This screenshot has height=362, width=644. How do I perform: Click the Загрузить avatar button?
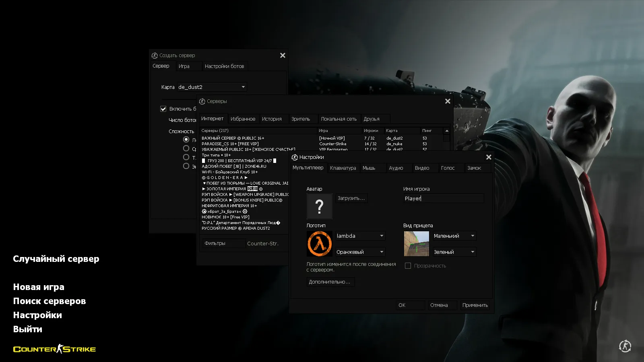pyautogui.click(x=351, y=198)
